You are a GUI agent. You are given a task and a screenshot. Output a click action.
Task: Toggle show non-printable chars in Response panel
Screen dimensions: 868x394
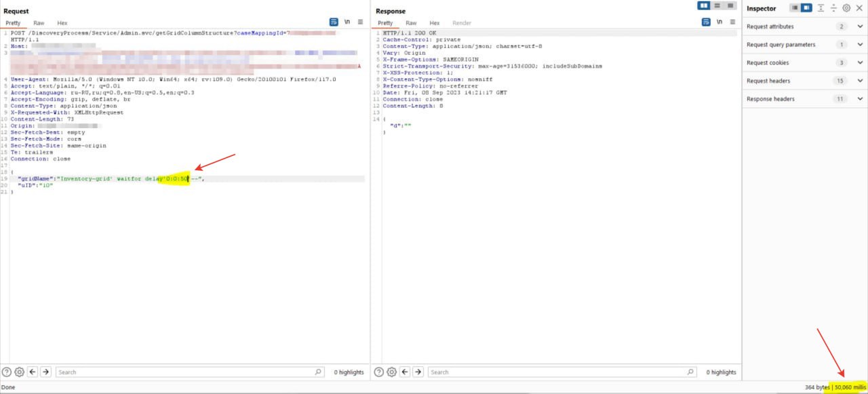[x=719, y=22]
